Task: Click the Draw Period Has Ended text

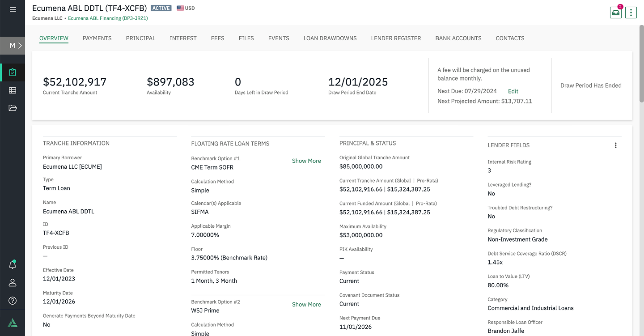Action: coord(591,85)
